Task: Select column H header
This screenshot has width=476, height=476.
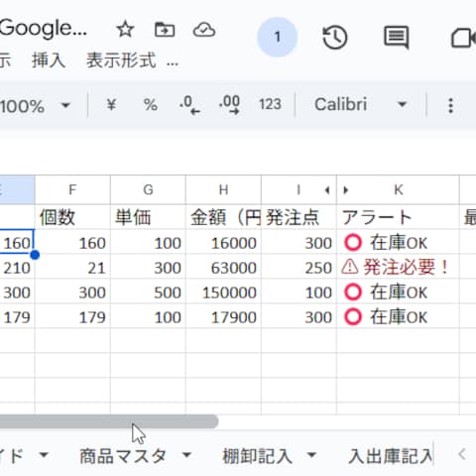Action: (223, 189)
